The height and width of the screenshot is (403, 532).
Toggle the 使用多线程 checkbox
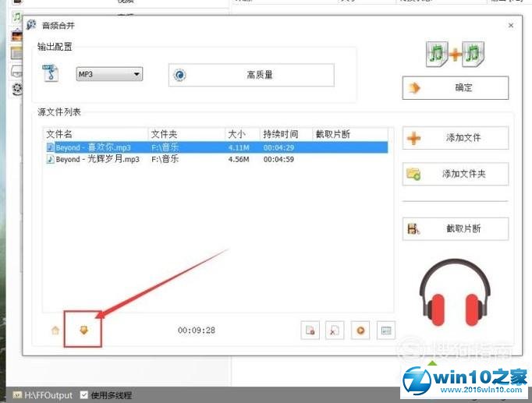click(84, 395)
